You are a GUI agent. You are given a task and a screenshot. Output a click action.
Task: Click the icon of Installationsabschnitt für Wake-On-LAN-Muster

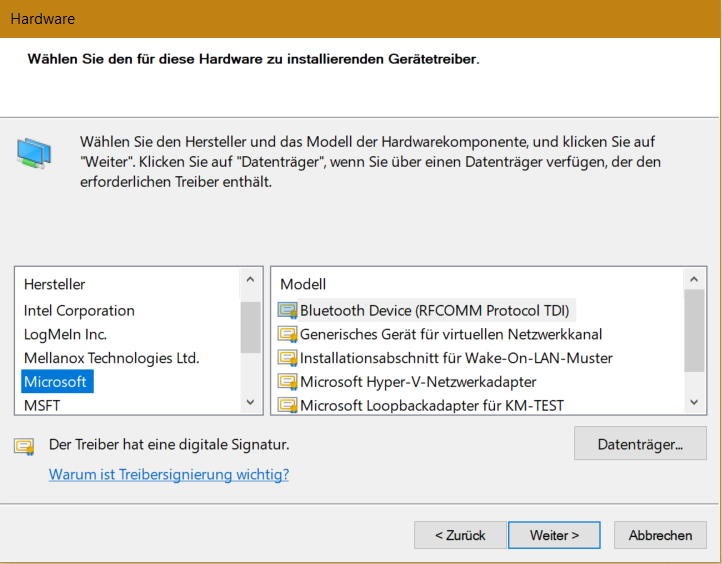pyautogui.click(x=287, y=358)
